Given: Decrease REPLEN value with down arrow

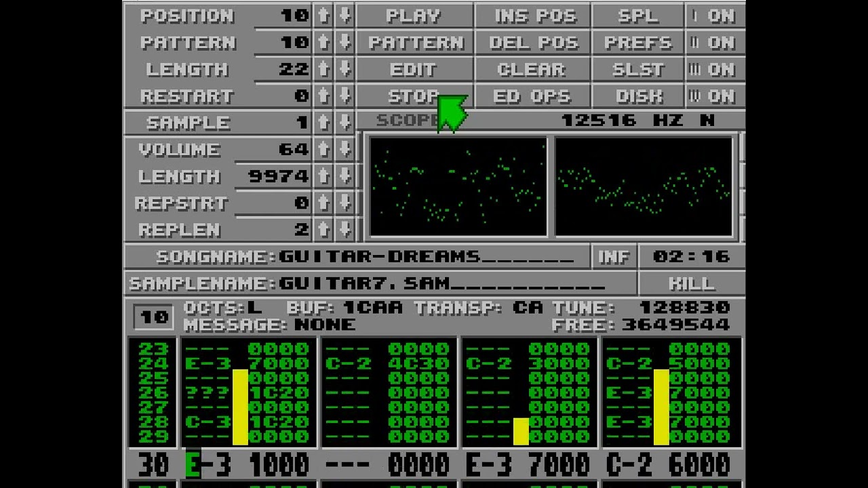Looking at the screenshot, I should (344, 230).
